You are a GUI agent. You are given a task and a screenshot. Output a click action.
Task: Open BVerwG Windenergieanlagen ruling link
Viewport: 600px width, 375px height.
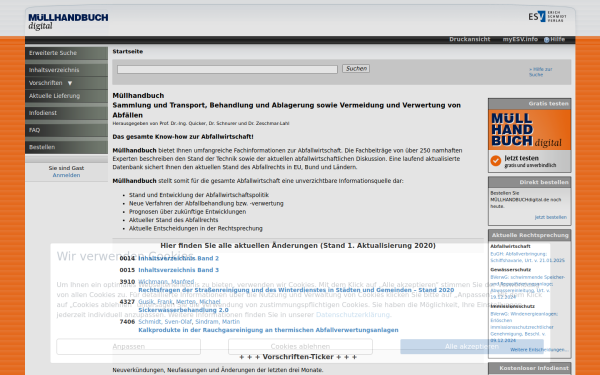[524, 327]
